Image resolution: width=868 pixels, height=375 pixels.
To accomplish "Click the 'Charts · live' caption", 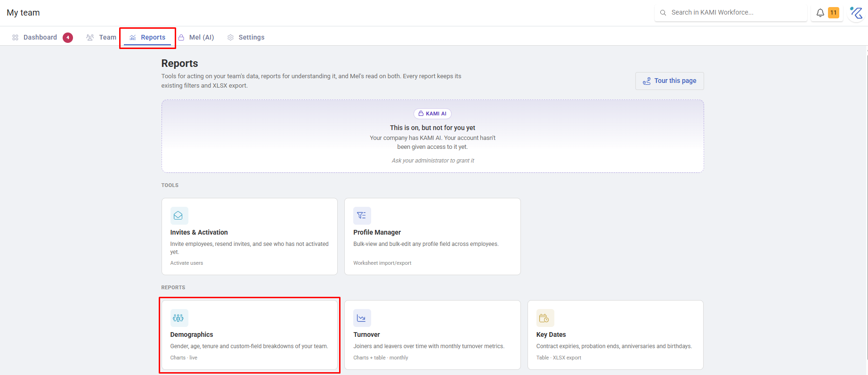I will click(x=184, y=358).
